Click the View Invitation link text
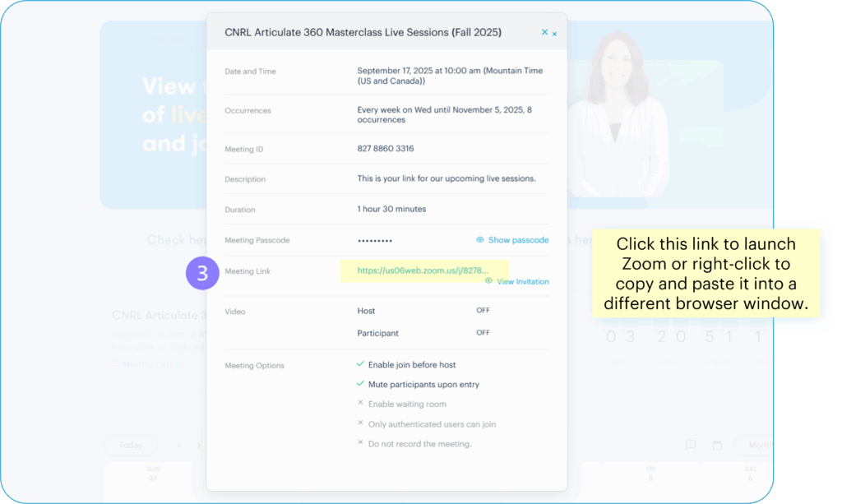Screen dimensions: 842x504 coord(522,281)
